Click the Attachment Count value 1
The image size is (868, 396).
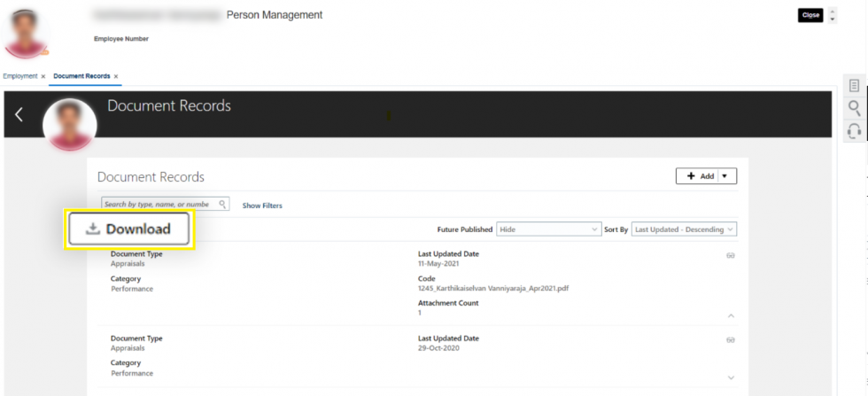420,313
